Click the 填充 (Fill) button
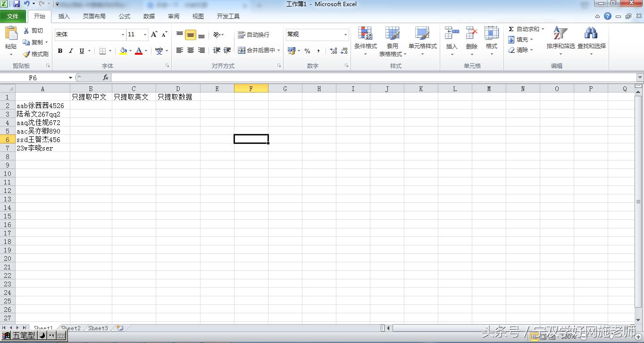This screenshot has width=644, height=343. 518,40
